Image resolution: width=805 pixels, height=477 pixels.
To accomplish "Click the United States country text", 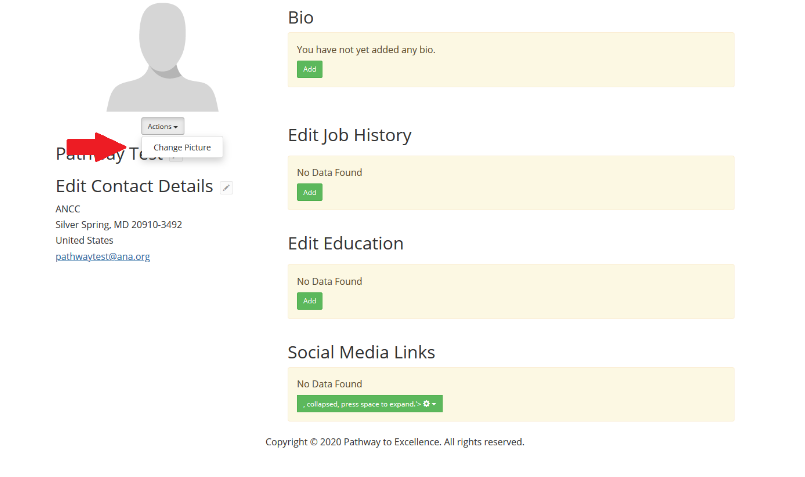I will click(84, 240).
